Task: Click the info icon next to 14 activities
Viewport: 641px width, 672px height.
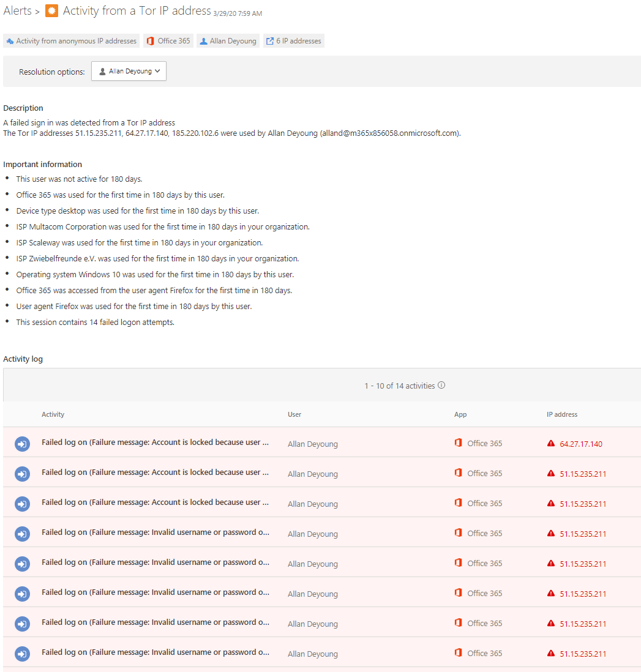Action: 441,386
